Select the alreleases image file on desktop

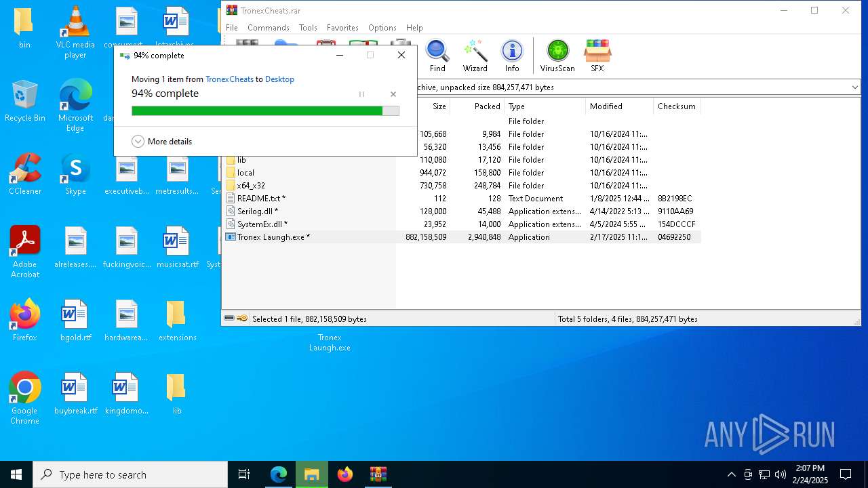click(75, 247)
